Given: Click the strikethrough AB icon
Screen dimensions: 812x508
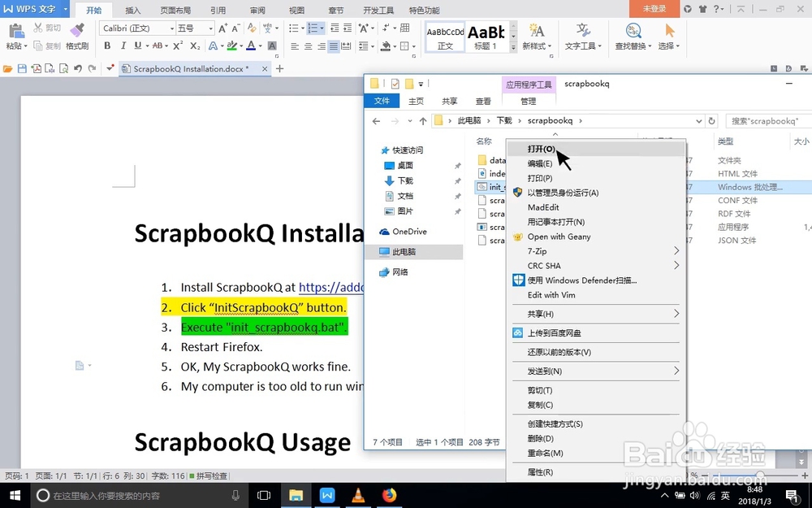Looking at the screenshot, I should point(158,46).
